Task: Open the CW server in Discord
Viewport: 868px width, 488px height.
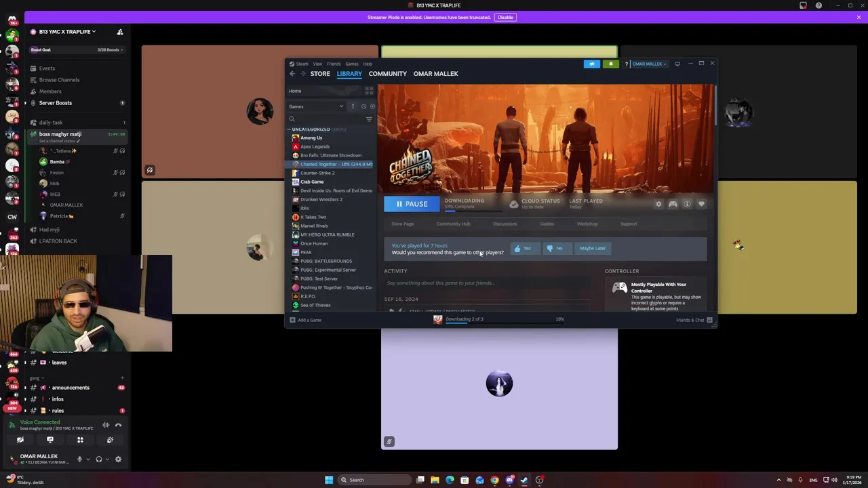Action: (12, 217)
